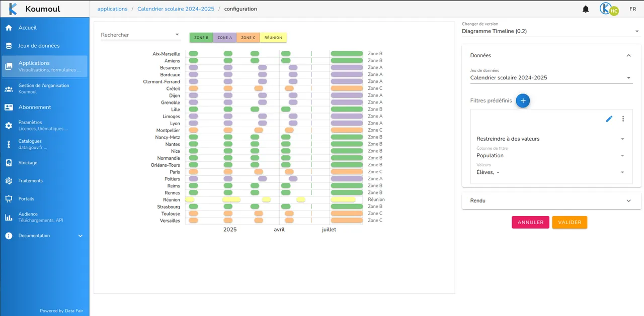This screenshot has height=316, width=644.
Task: Open filter options three-dot menu
Action: point(623,119)
